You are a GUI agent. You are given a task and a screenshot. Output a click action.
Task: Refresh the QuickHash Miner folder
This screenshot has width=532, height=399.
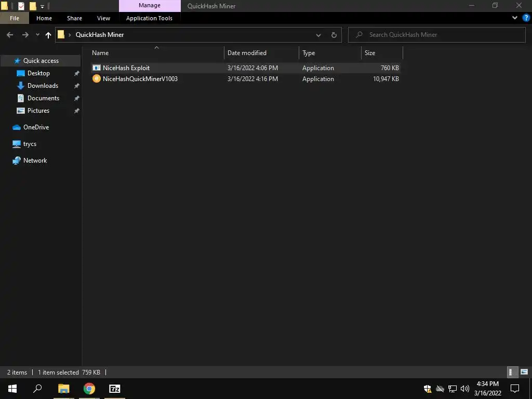coord(334,35)
